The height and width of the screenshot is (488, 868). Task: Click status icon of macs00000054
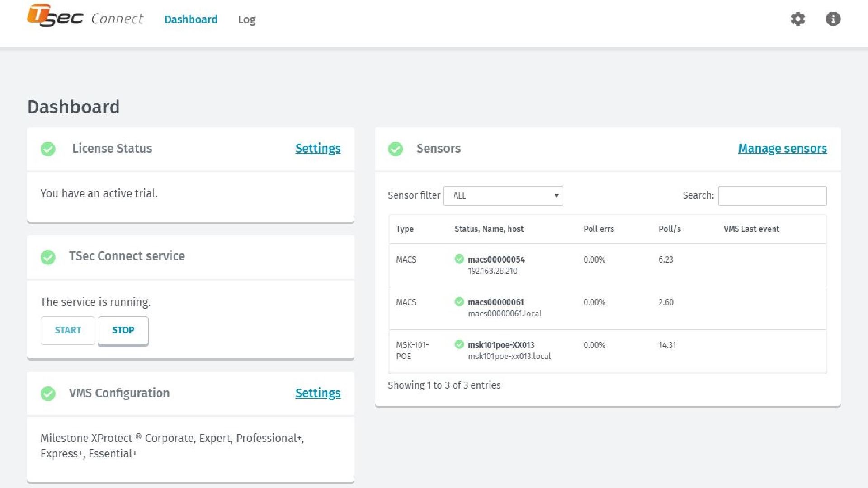(x=459, y=259)
